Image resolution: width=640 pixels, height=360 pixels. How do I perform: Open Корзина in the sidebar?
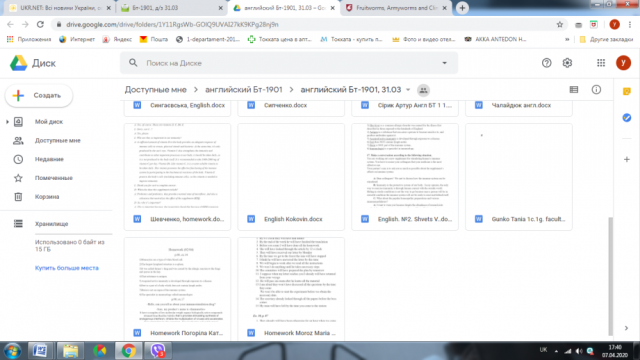(47, 197)
